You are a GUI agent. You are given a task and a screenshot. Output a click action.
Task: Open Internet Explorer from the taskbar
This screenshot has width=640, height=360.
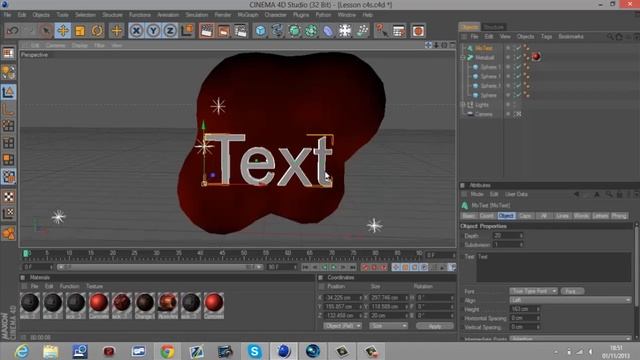tap(21, 351)
